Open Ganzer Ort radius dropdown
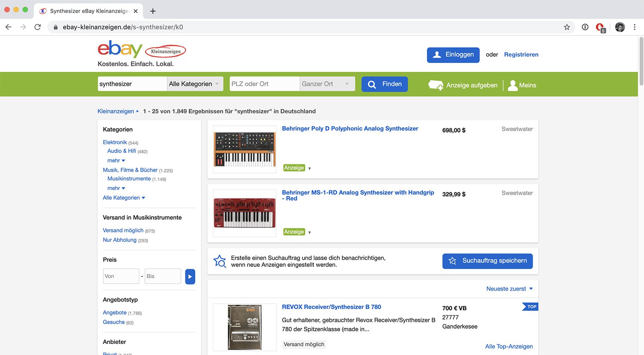Image resolution: width=644 pixels, height=355 pixels. click(x=327, y=84)
